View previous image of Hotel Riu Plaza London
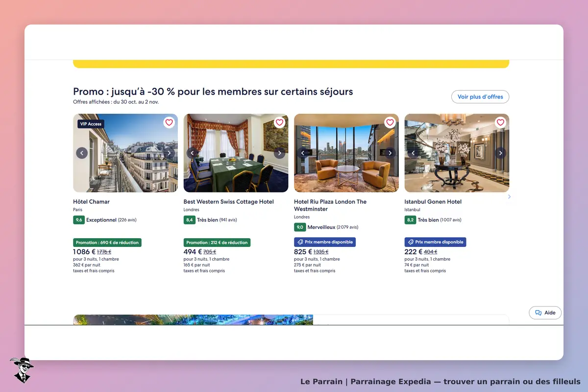 (303, 153)
